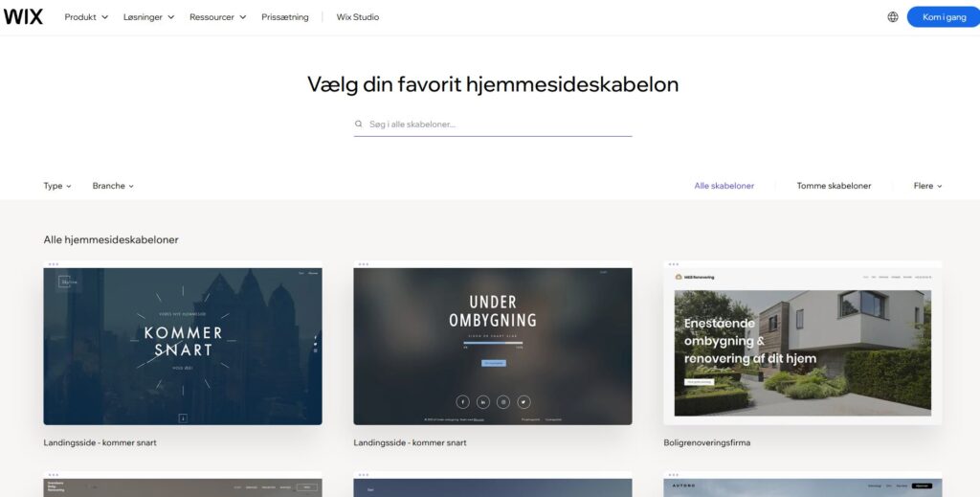Click the white button in renovation template preview
980x497 pixels.
[x=699, y=381]
